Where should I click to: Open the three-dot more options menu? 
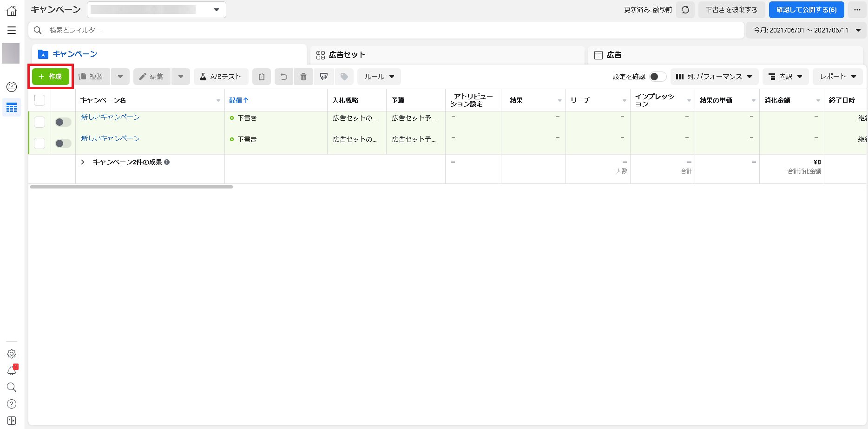coord(857,10)
